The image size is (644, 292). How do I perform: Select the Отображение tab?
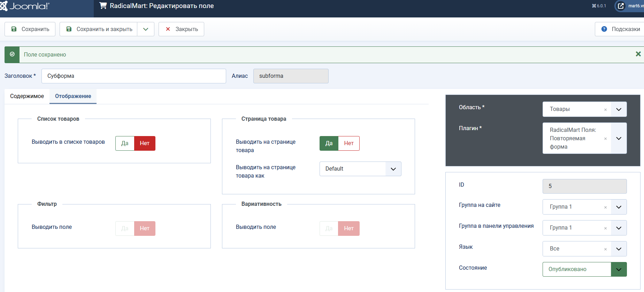pos(73,96)
